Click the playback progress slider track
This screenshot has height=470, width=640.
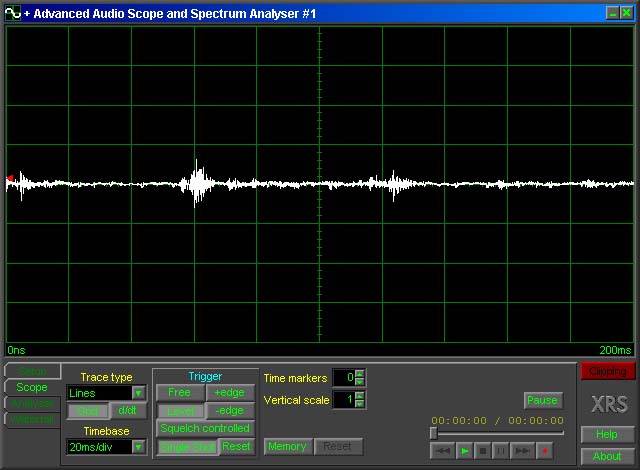tap(498, 433)
